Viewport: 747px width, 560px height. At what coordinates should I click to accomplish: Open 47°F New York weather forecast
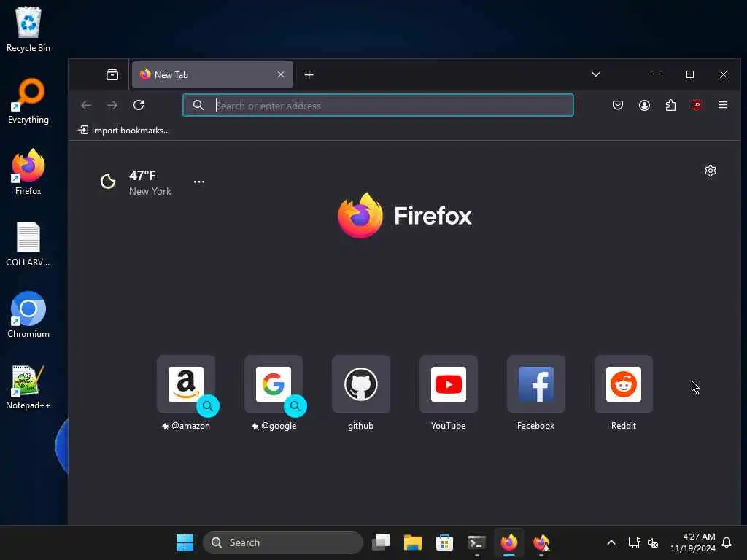point(136,182)
